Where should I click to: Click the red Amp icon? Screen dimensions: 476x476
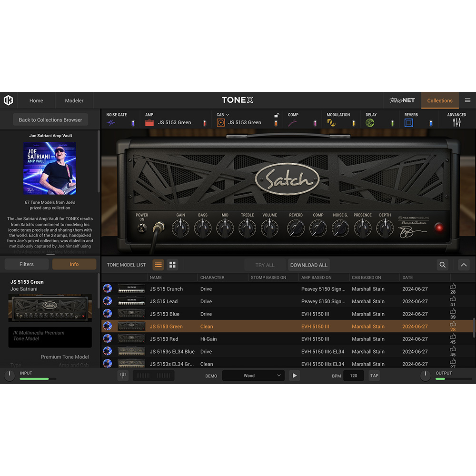149,123
